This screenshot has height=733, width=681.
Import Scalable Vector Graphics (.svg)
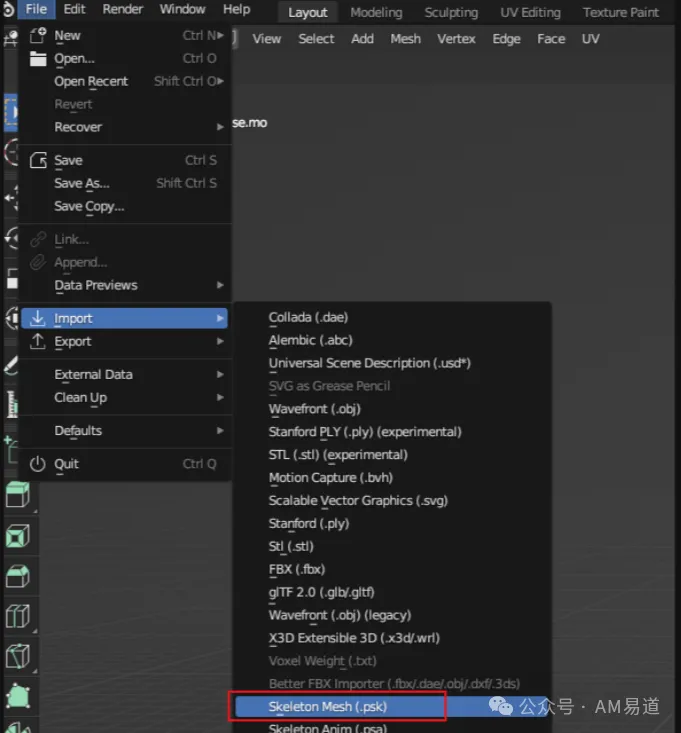[x=358, y=501]
